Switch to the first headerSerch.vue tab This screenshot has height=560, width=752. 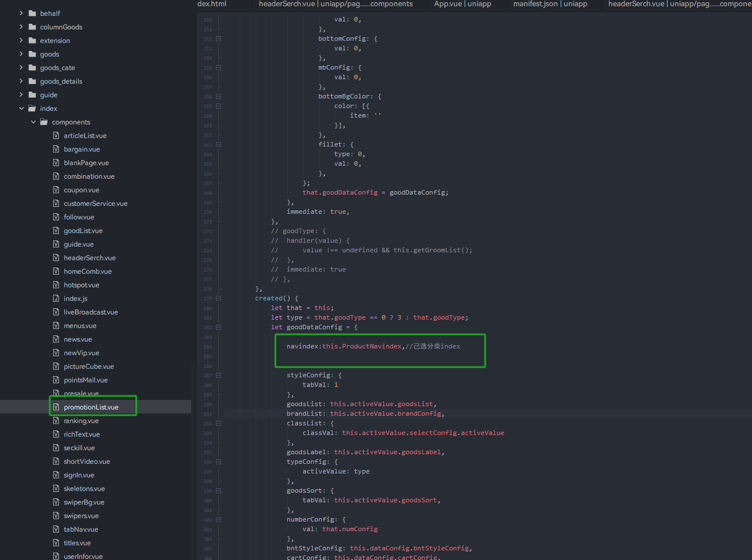pyautogui.click(x=336, y=4)
